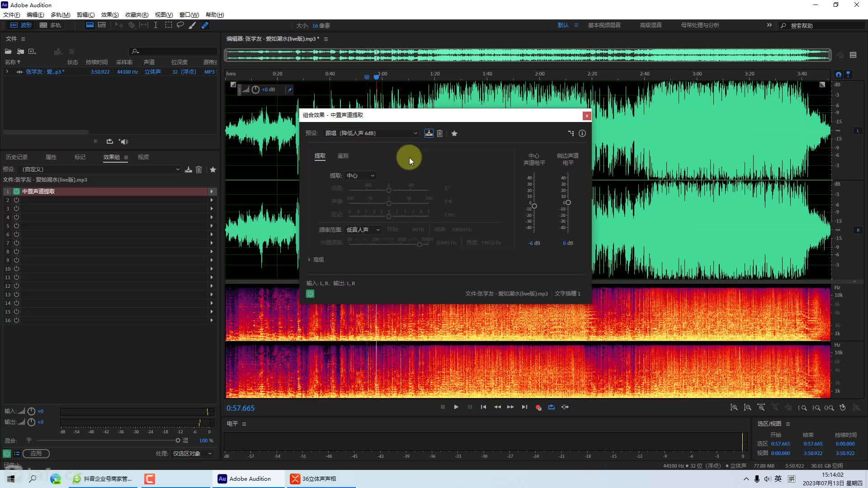This screenshot has width=868, height=488.
Task: Select the Marquee Selection tool
Action: 168,25
